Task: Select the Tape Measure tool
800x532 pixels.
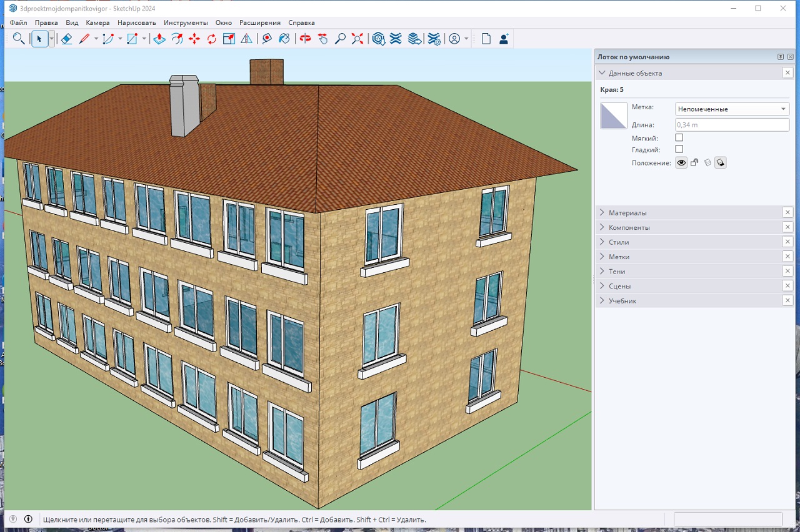Action: (267, 39)
